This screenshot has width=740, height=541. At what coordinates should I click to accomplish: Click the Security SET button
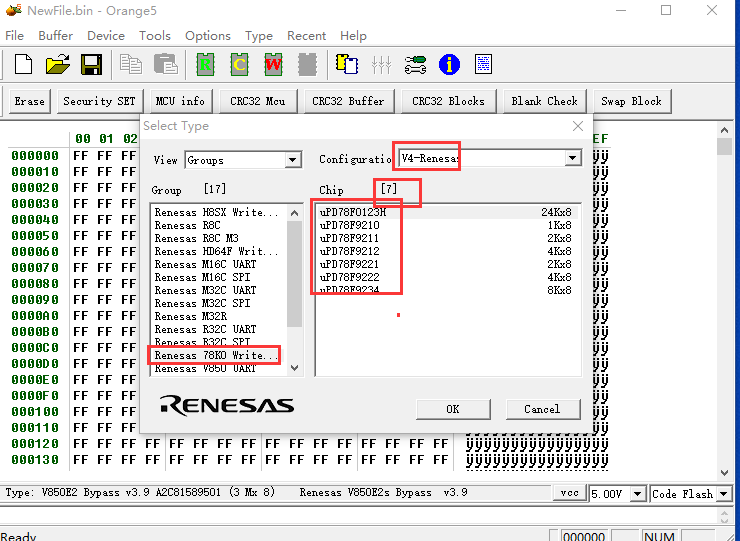[x=99, y=101]
